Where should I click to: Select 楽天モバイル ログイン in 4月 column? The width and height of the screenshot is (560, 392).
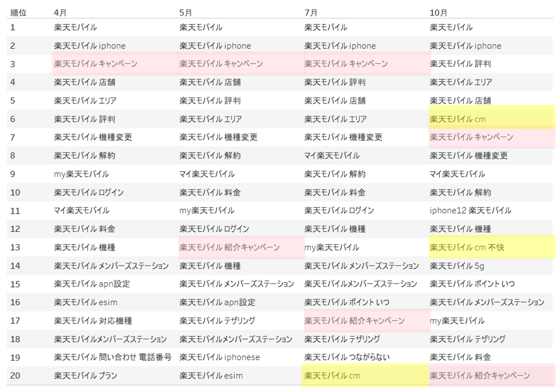pyautogui.click(x=89, y=193)
